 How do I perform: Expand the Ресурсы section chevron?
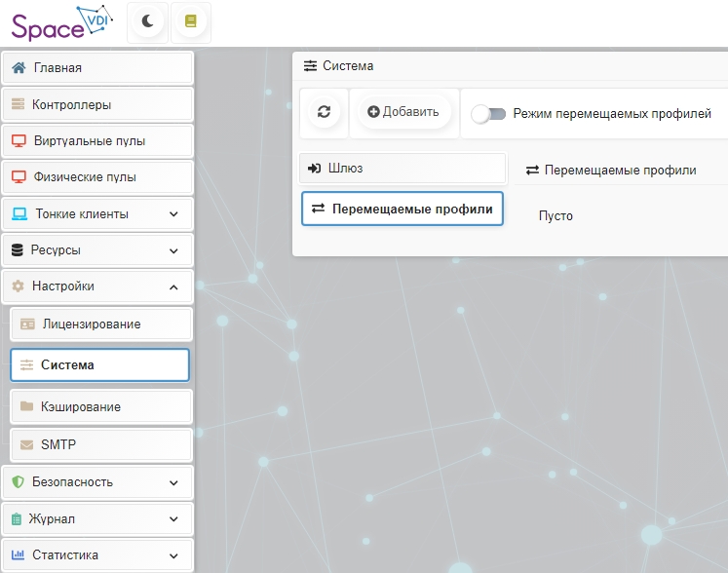click(173, 250)
